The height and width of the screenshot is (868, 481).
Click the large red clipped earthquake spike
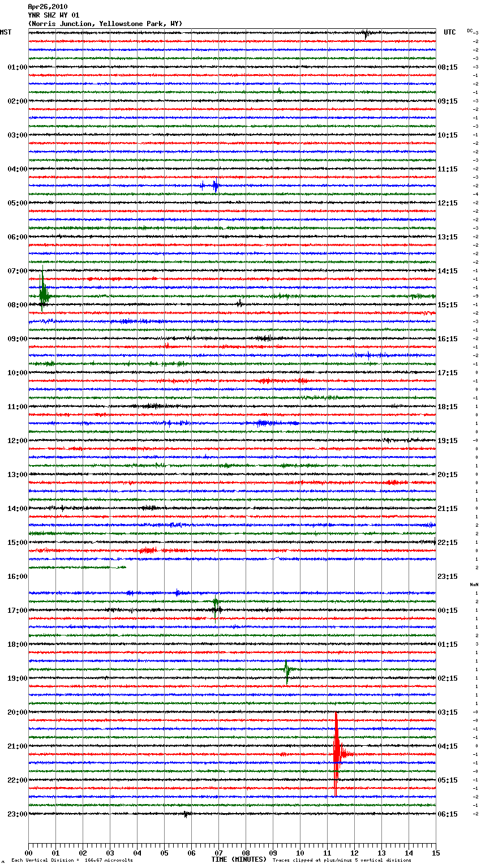pyautogui.click(x=337, y=754)
